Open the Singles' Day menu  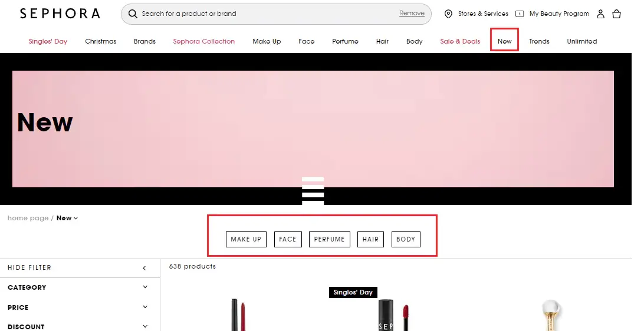pyautogui.click(x=48, y=41)
